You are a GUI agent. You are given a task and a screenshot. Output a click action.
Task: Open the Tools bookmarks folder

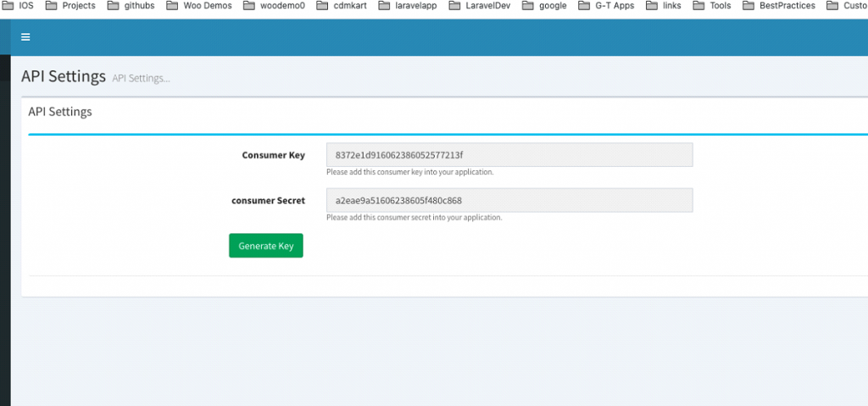coord(712,6)
